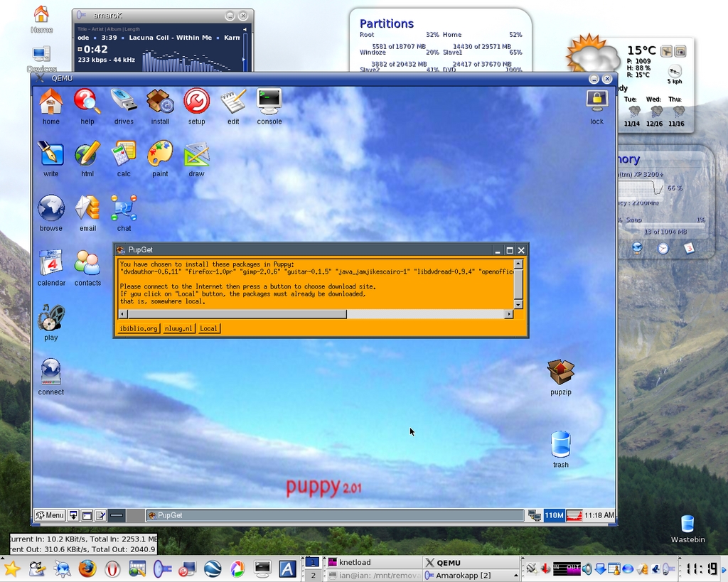728x582 pixels.
Task: Click the IN OUT network monitor applet
Action: point(567,568)
